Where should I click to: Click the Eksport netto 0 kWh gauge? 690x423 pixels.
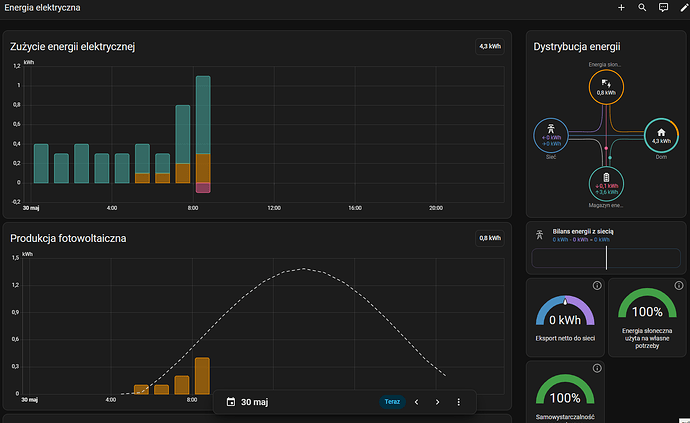click(x=565, y=312)
